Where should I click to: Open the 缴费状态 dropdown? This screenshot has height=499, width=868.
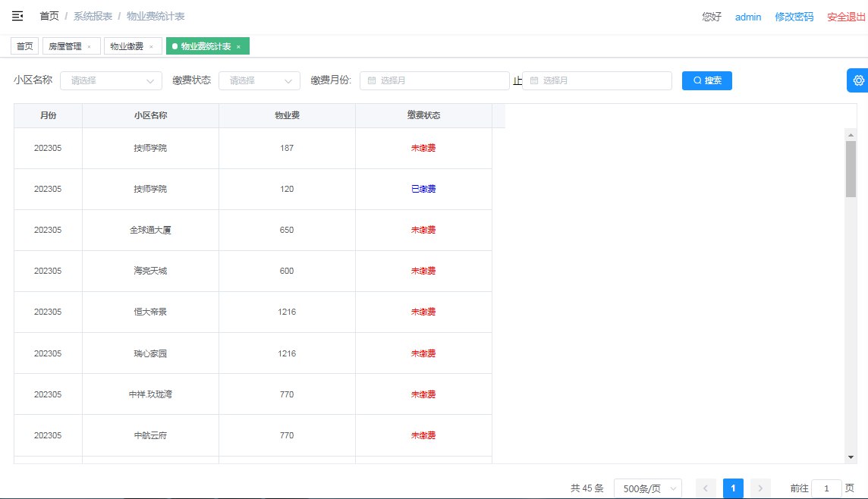point(259,80)
